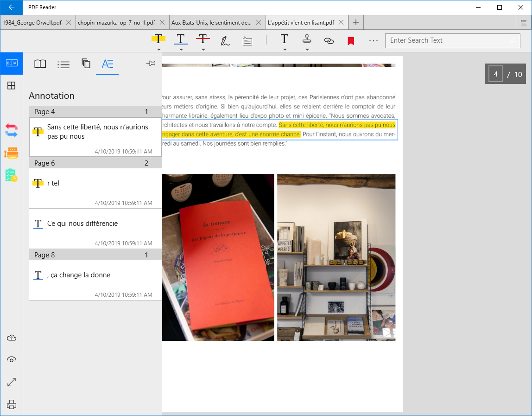
Task: Expand the Highlight tool color dropdown
Action: (x=158, y=50)
